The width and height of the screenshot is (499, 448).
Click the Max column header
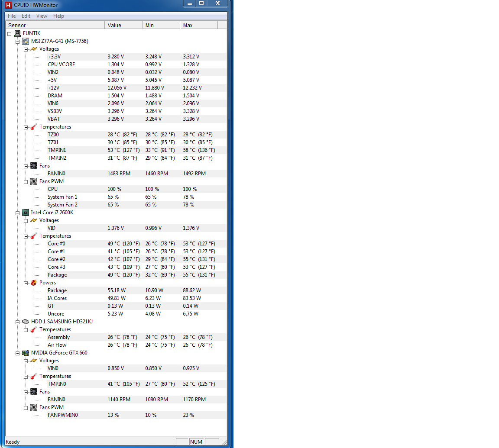click(x=199, y=26)
